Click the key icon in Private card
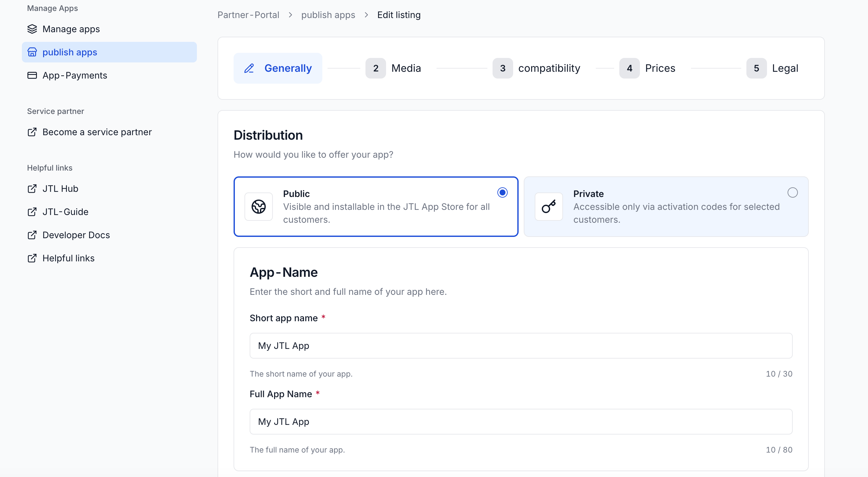This screenshot has width=868, height=477. pyautogui.click(x=549, y=207)
